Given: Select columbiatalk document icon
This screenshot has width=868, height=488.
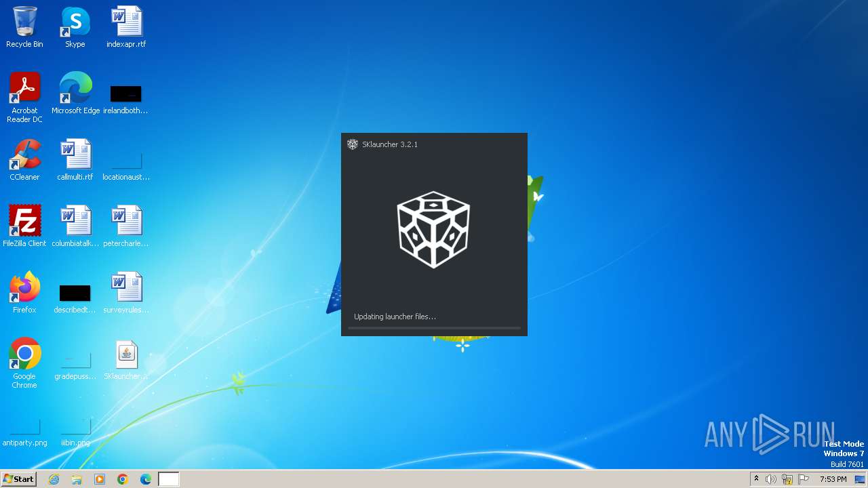Looking at the screenshot, I should (75, 226).
